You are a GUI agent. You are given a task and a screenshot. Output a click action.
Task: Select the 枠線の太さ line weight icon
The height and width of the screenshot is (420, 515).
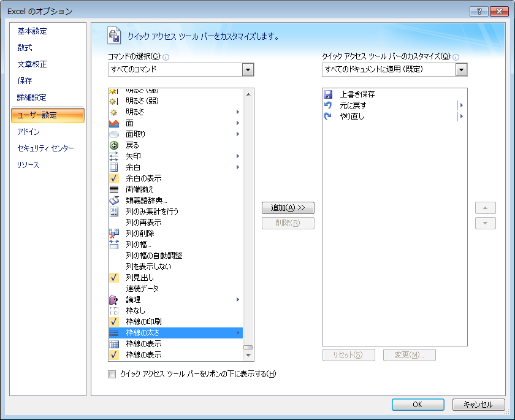coord(113,333)
